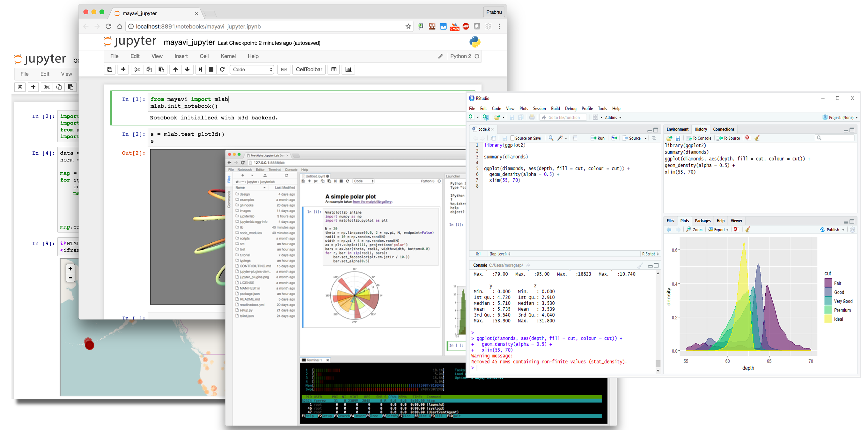This screenshot has height=430, width=868.
Task: Select the Terminal 1 tab in JupyterLab
Action: [314, 360]
